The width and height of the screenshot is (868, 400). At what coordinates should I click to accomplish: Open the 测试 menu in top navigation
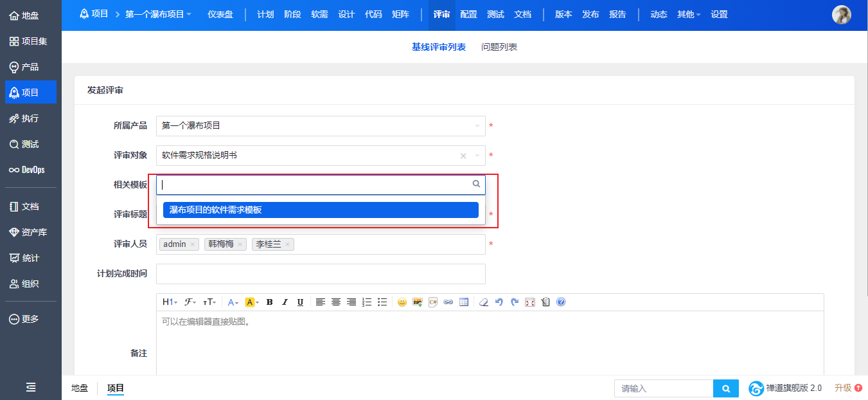coord(495,14)
